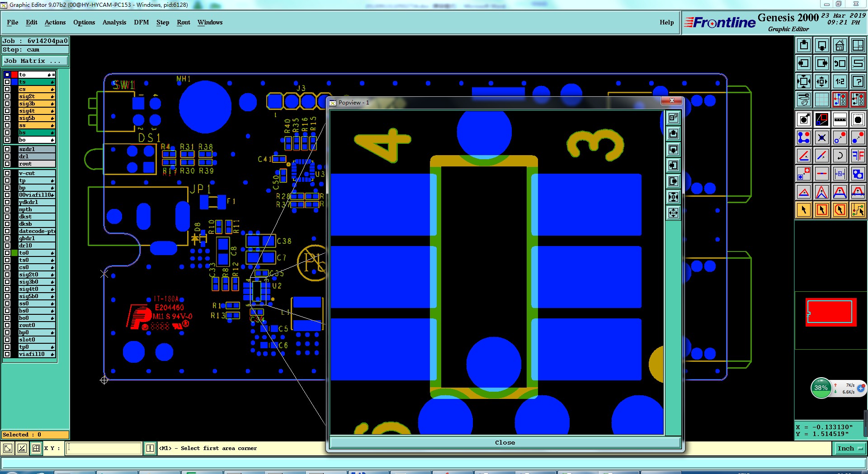Click the blue color swatch of ts layer
The image size is (868, 474).
click(x=14, y=82)
